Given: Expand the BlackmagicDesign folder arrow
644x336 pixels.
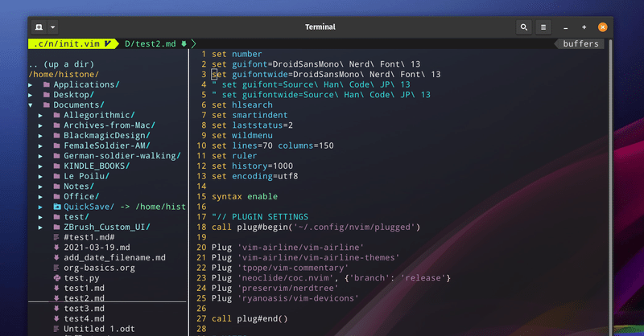Looking at the screenshot, I should (40, 135).
